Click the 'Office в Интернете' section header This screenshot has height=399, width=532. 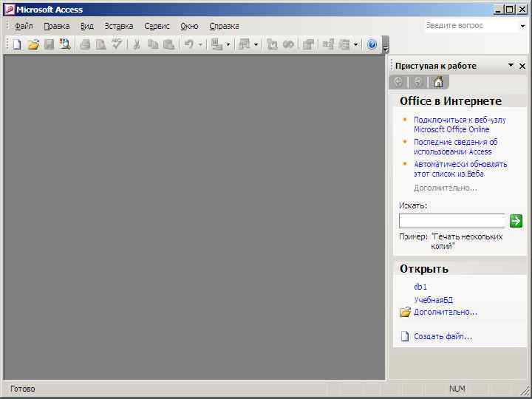pos(450,101)
